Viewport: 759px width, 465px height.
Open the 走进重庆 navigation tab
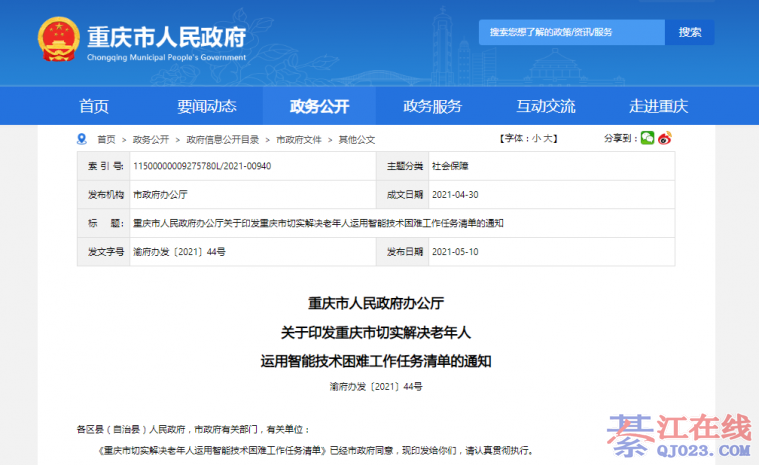click(658, 106)
